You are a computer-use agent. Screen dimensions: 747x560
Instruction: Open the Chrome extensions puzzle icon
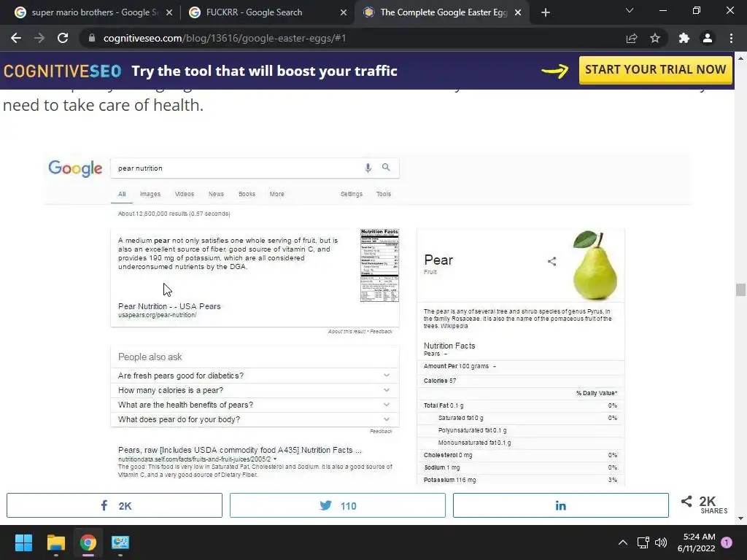tap(684, 38)
